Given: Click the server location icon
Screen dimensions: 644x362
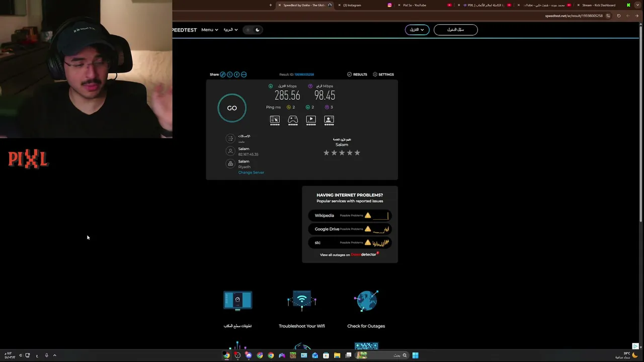Looking at the screenshot, I should [230, 163].
